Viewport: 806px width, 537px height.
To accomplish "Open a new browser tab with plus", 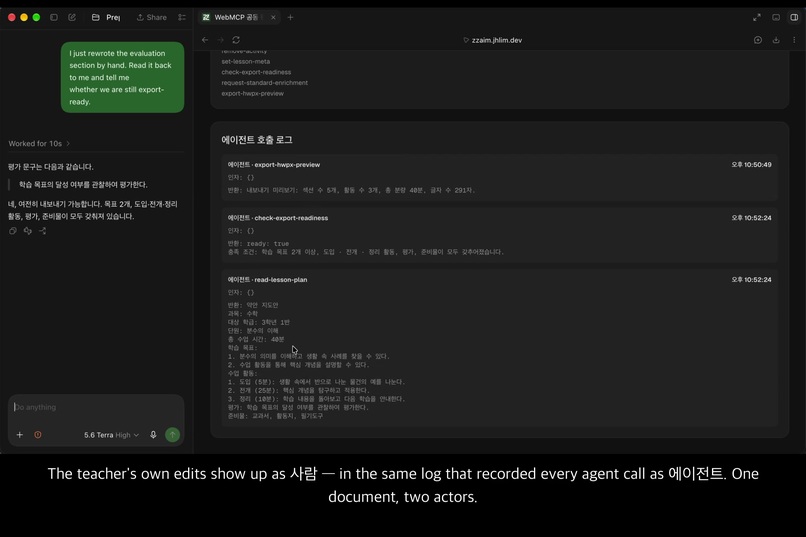I will (290, 17).
